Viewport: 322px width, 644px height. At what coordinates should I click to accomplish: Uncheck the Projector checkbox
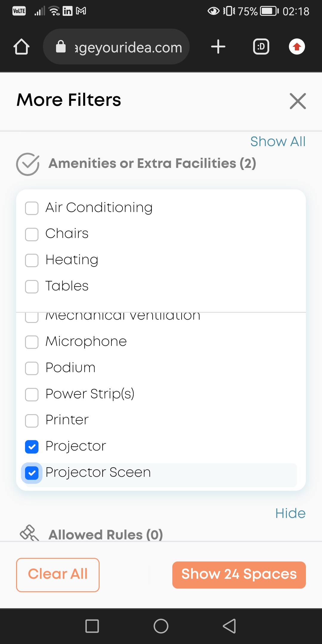32,447
